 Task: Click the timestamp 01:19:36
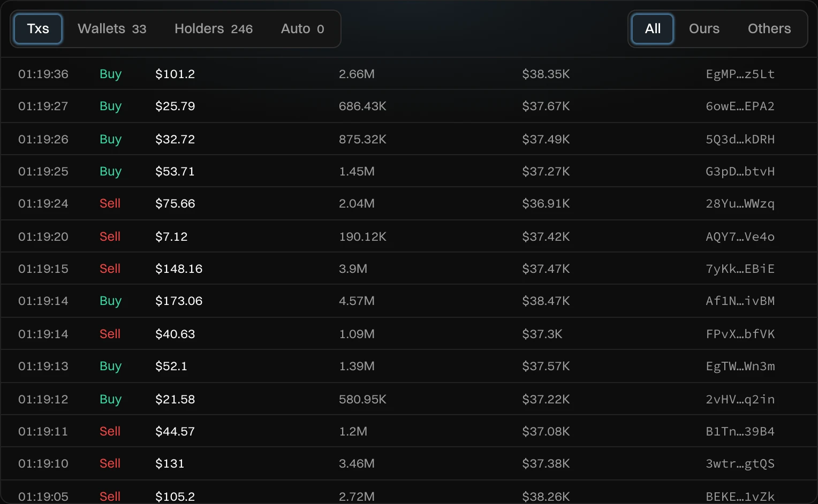[x=43, y=74]
